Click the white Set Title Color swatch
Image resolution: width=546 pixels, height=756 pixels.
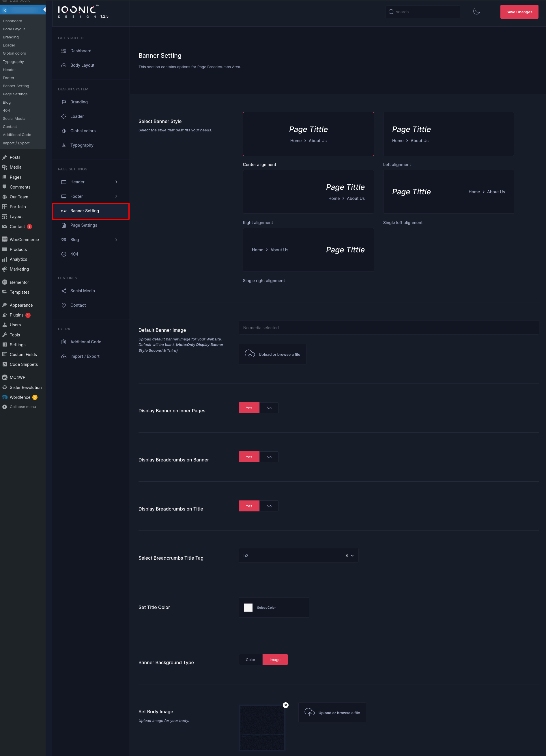(248, 608)
